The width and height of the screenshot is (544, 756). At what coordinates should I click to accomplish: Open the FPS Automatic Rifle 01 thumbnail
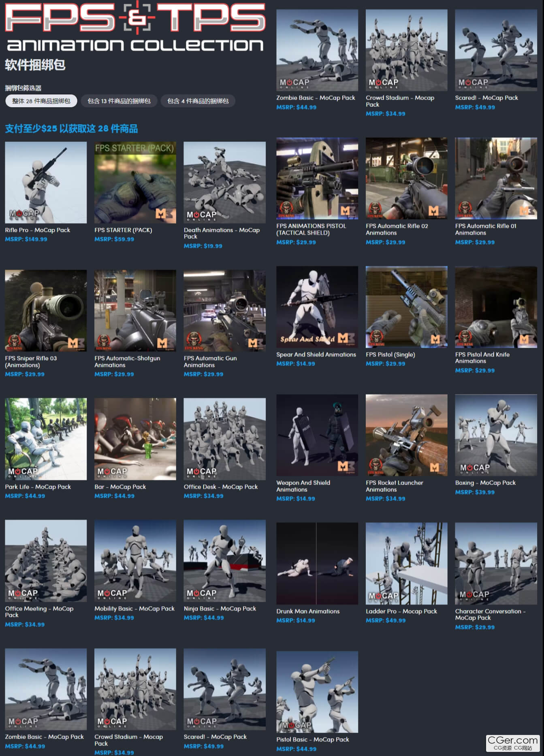[496, 178]
